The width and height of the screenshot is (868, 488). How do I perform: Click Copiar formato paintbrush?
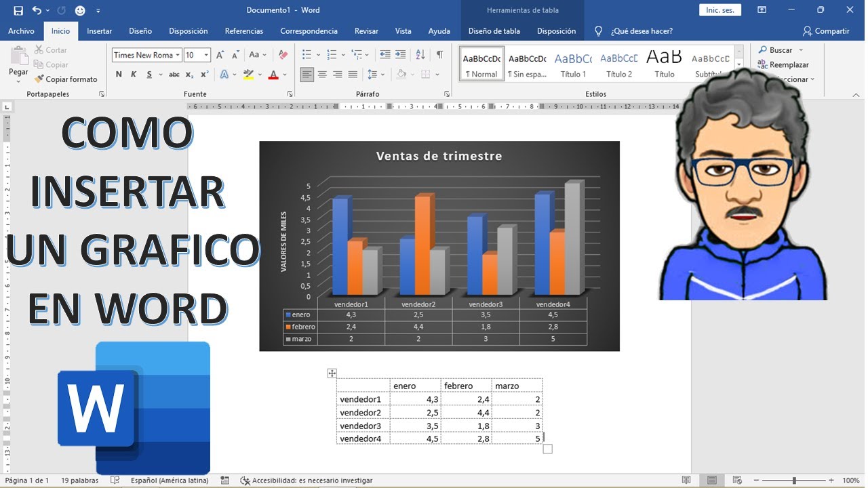coord(66,79)
